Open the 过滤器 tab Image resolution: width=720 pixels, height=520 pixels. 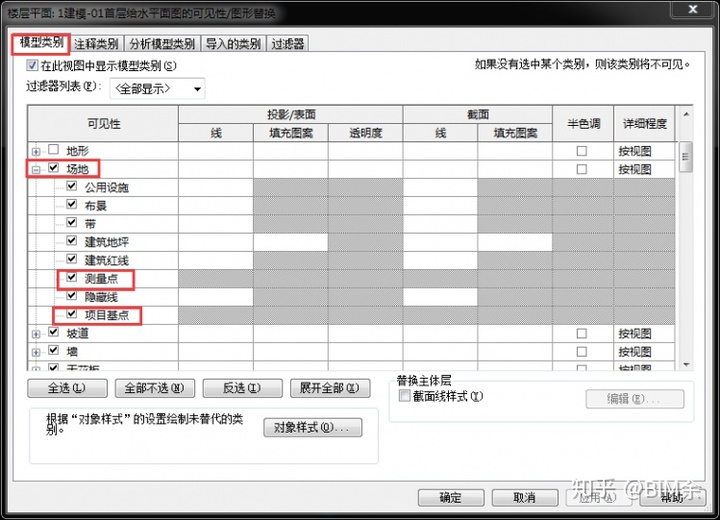coord(288,44)
